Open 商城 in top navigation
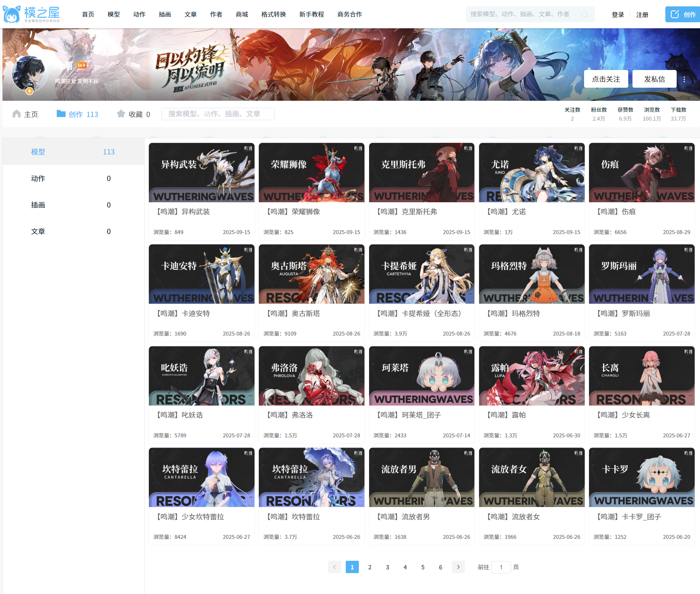The width and height of the screenshot is (700, 594). (x=242, y=14)
